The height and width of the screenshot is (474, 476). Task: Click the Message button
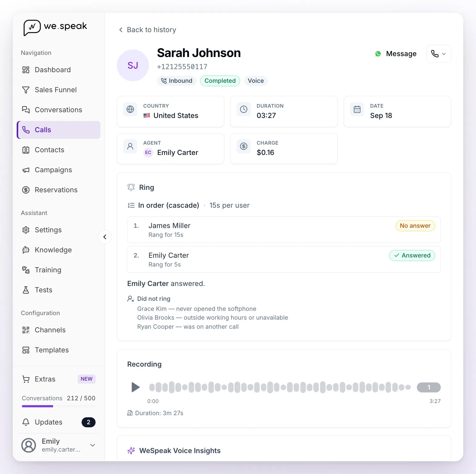click(396, 54)
